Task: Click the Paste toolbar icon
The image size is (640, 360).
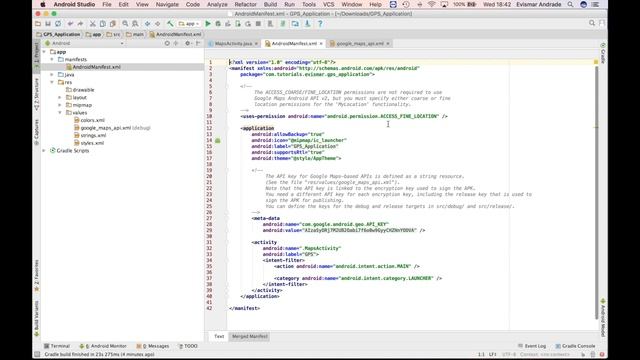Action: coord(112,24)
